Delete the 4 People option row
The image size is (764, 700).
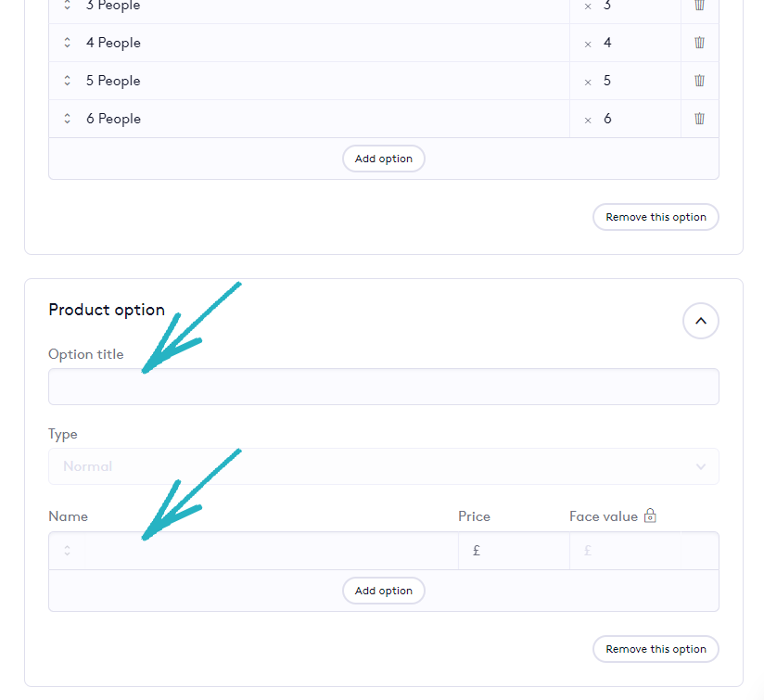[699, 43]
